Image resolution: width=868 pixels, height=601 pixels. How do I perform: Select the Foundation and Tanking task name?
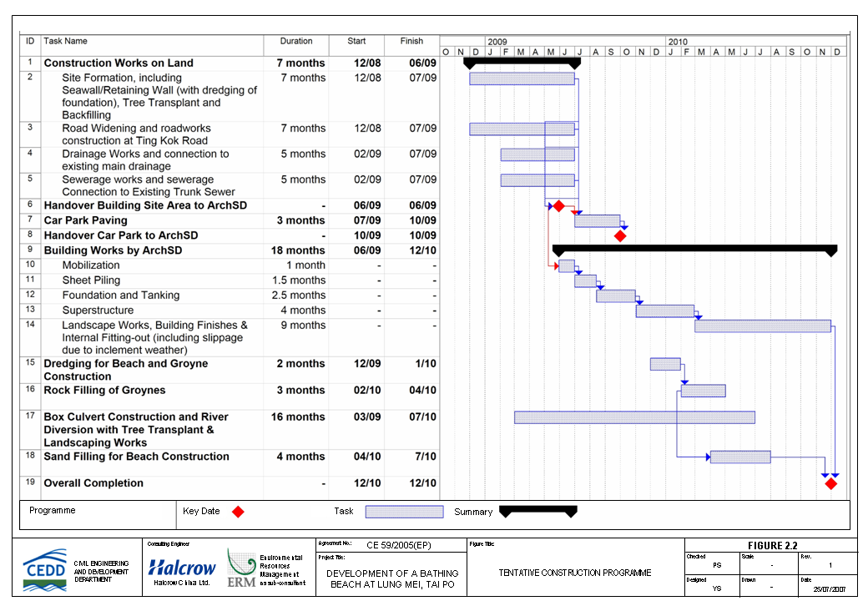tap(121, 295)
